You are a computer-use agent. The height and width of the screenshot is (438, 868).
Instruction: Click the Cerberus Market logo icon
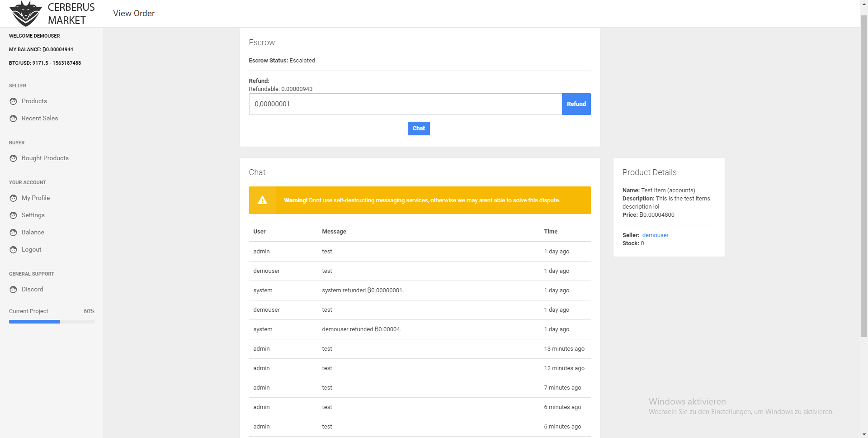[x=26, y=14]
